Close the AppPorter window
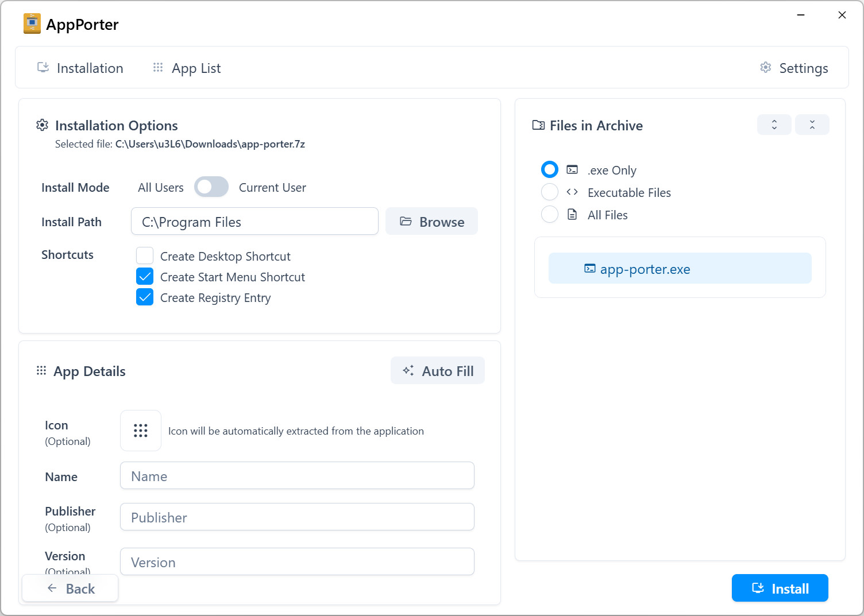The width and height of the screenshot is (864, 616). coord(842,15)
